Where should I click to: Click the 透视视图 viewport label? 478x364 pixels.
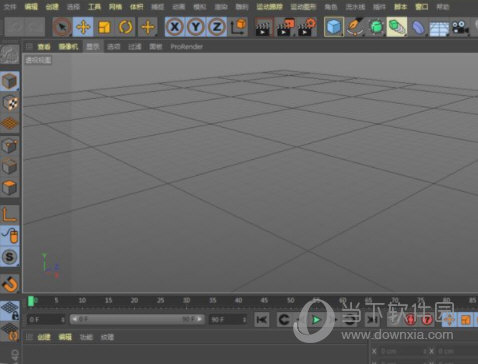[x=38, y=60]
